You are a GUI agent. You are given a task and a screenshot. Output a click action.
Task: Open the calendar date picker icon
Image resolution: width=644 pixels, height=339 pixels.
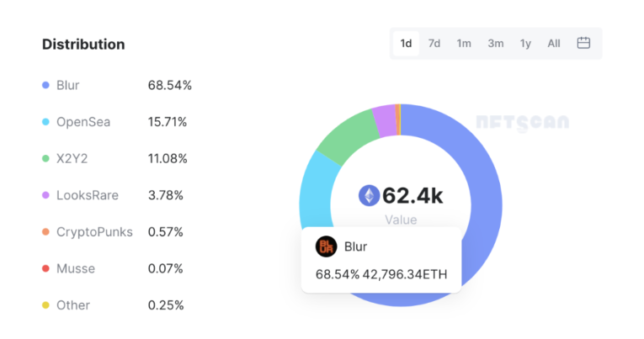pos(583,43)
